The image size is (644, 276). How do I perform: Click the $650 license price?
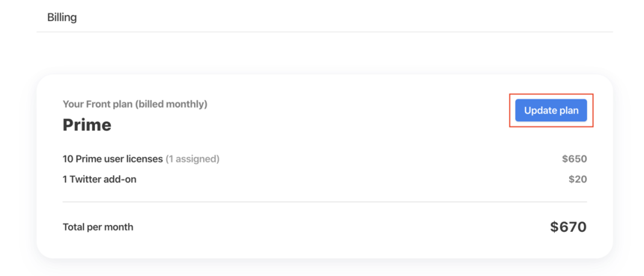[x=574, y=159]
